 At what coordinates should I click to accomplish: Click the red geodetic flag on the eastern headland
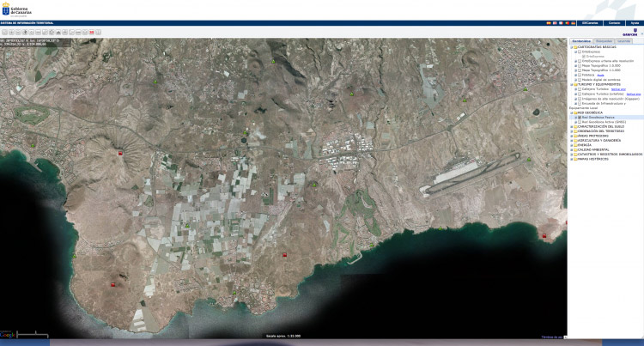[544, 235]
